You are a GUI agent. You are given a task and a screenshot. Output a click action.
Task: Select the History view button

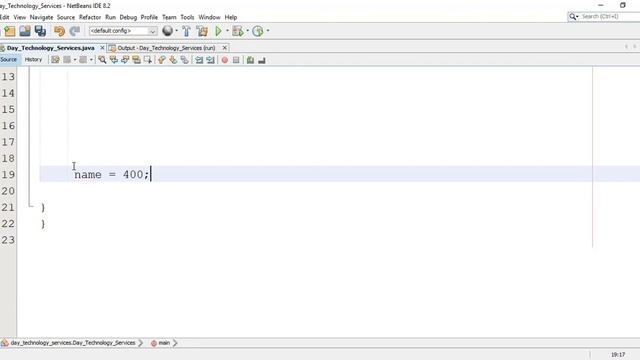click(33, 60)
